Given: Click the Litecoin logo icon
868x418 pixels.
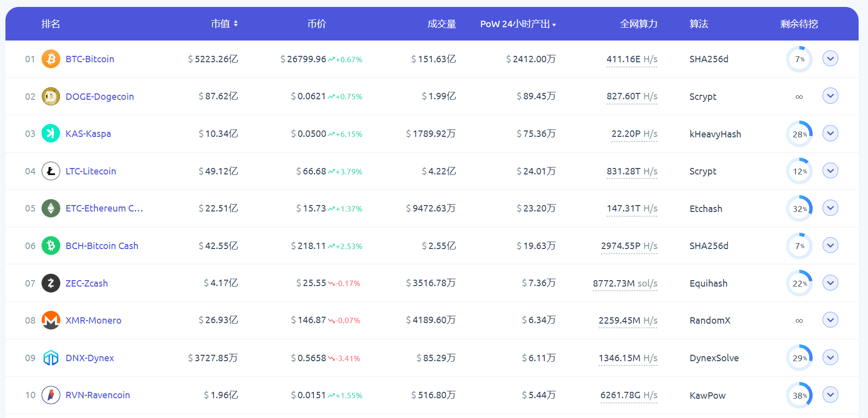Looking at the screenshot, I should pos(51,171).
